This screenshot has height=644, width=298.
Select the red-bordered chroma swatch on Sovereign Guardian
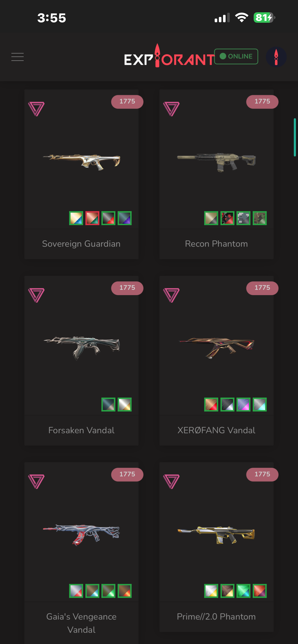pos(92,218)
